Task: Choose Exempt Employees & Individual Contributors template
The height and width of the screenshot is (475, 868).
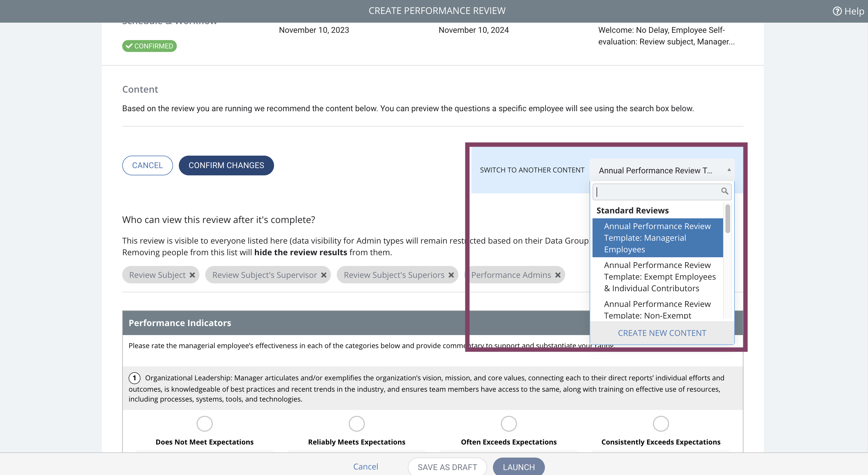Action: click(658, 276)
